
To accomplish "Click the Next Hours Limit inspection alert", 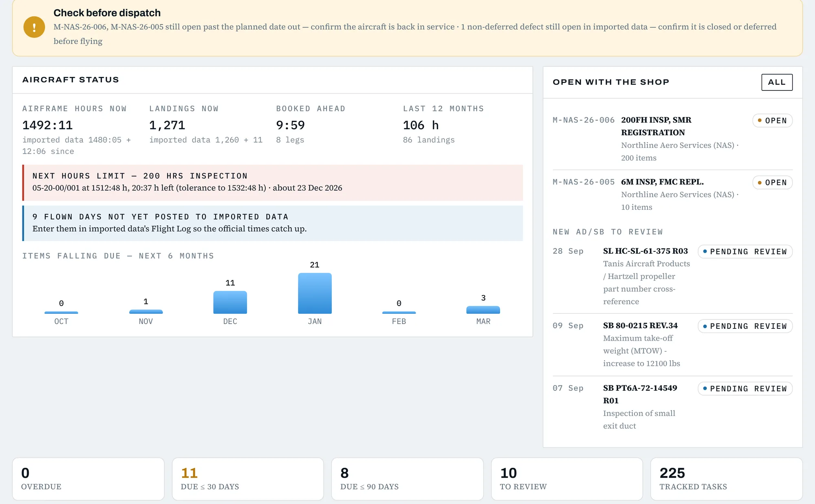I will point(273,183).
